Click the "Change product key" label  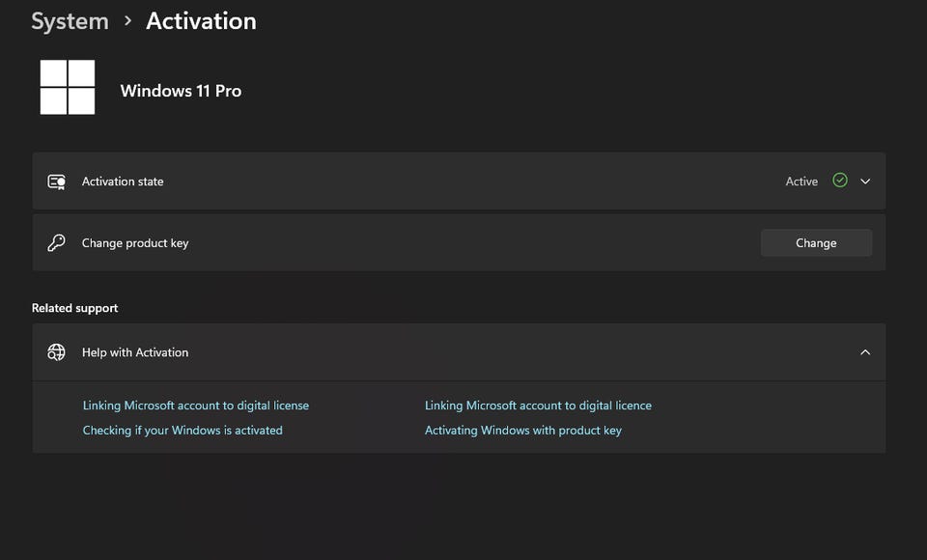pyautogui.click(x=135, y=243)
